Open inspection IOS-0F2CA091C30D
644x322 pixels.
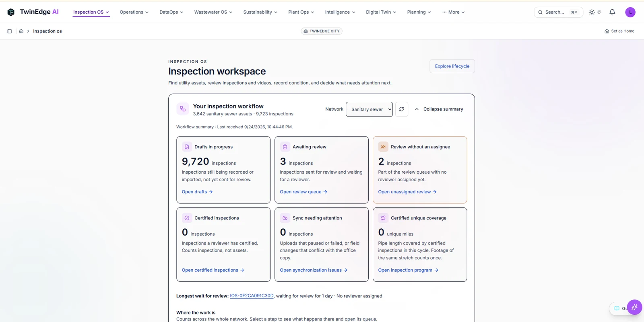252,296
